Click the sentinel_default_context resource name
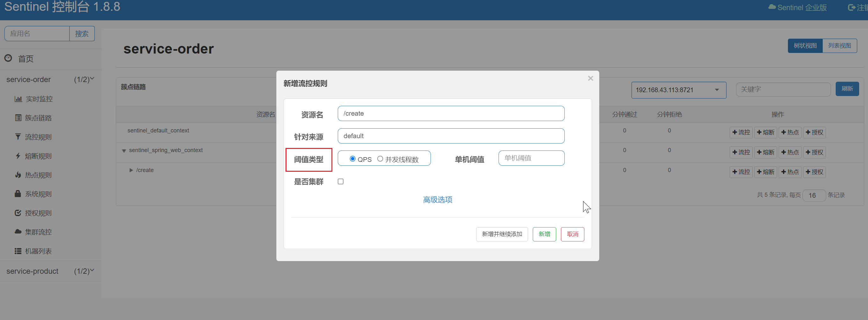Screen dimensions: 868x320 click(x=158, y=131)
